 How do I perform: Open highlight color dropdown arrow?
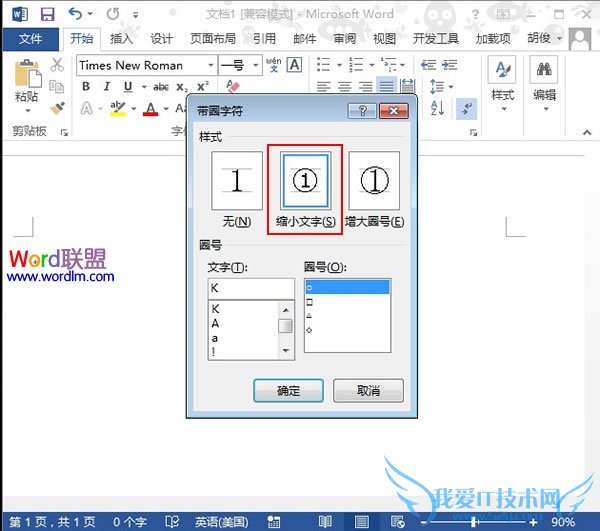[134, 109]
